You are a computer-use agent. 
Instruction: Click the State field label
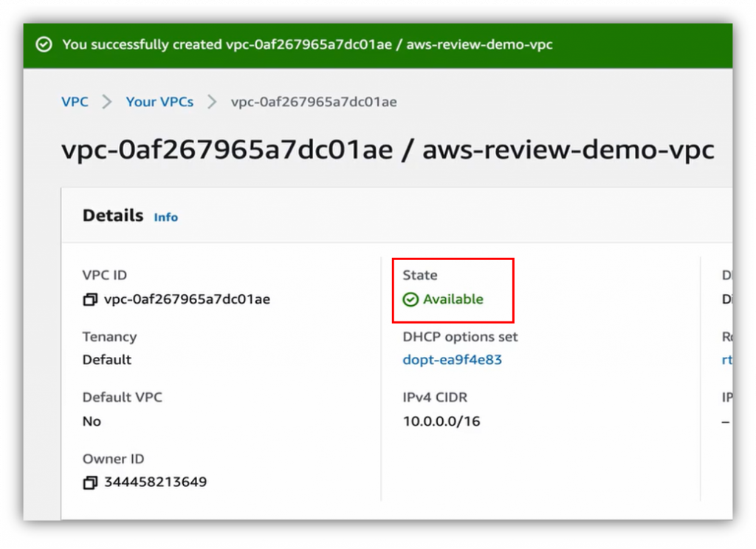coord(420,275)
